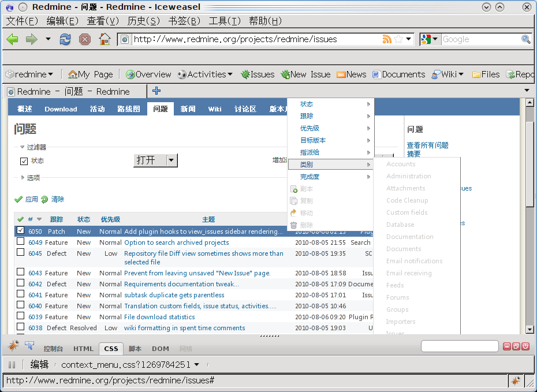Open the Overview bookmark
Viewport: 537px width, 392px height.
(x=148, y=74)
